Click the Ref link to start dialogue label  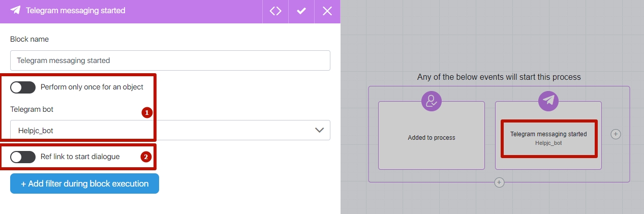coord(80,157)
